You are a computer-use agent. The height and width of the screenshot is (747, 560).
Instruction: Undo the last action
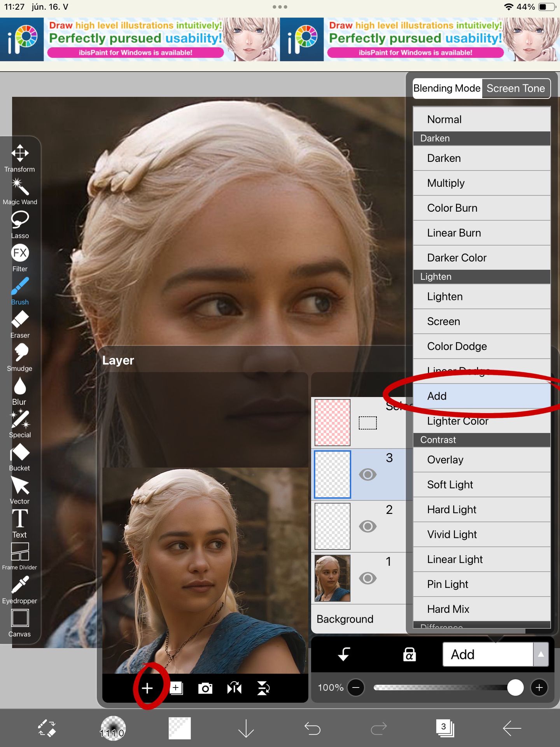(312, 728)
